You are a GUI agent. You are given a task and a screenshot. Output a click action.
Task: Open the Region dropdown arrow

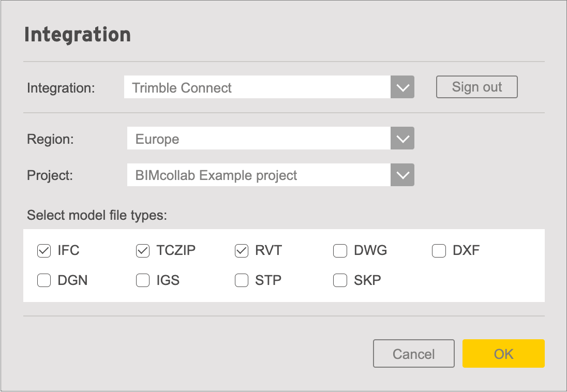coord(402,138)
